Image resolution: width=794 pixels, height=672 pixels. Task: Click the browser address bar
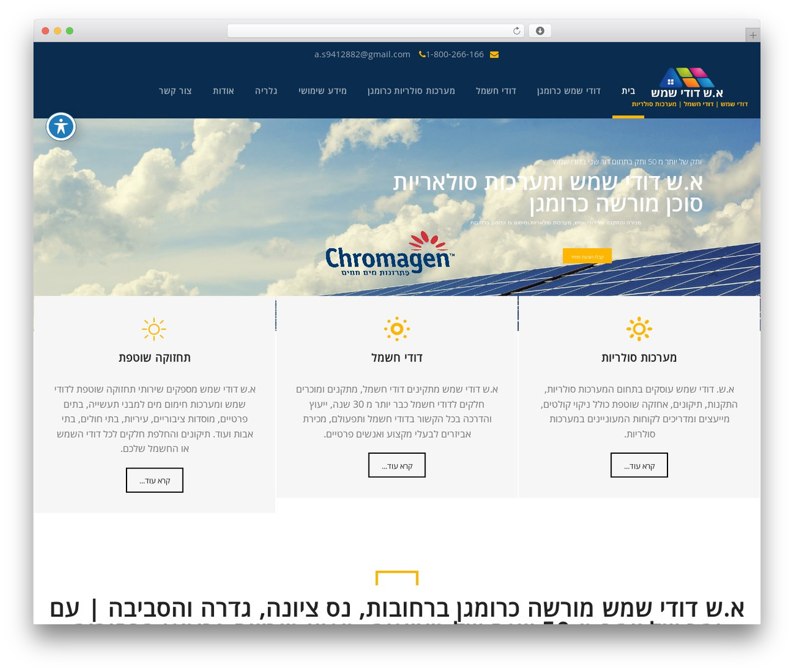point(376,31)
